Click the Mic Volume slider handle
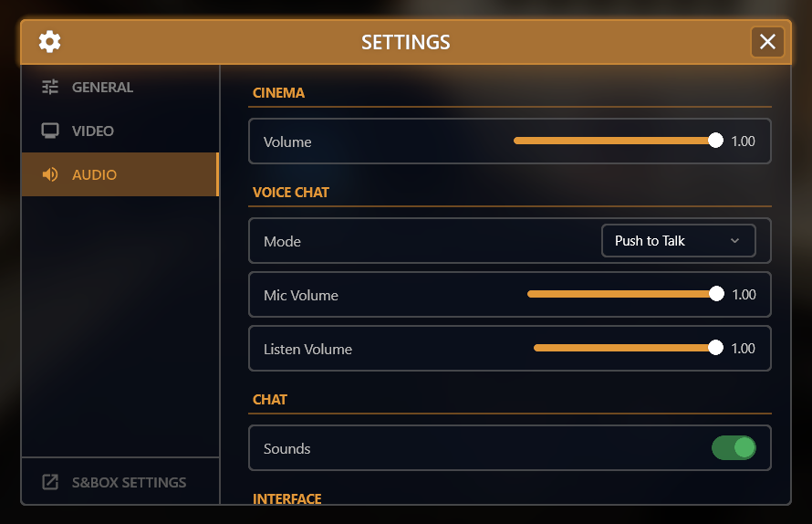Viewport: 812px width, 524px height. tap(716, 294)
